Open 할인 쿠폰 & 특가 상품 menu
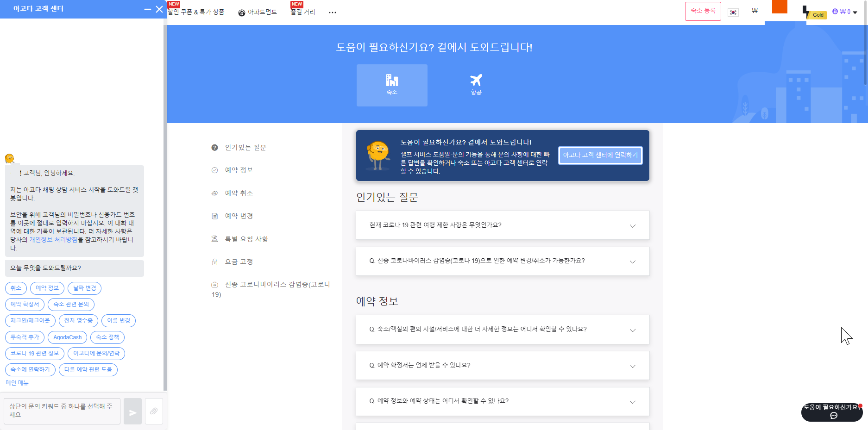The height and width of the screenshot is (430, 868). pos(196,12)
